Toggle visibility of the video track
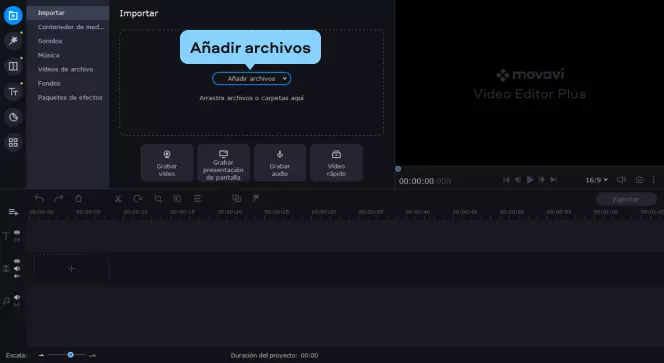664x363 pixels. click(x=17, y=261)
